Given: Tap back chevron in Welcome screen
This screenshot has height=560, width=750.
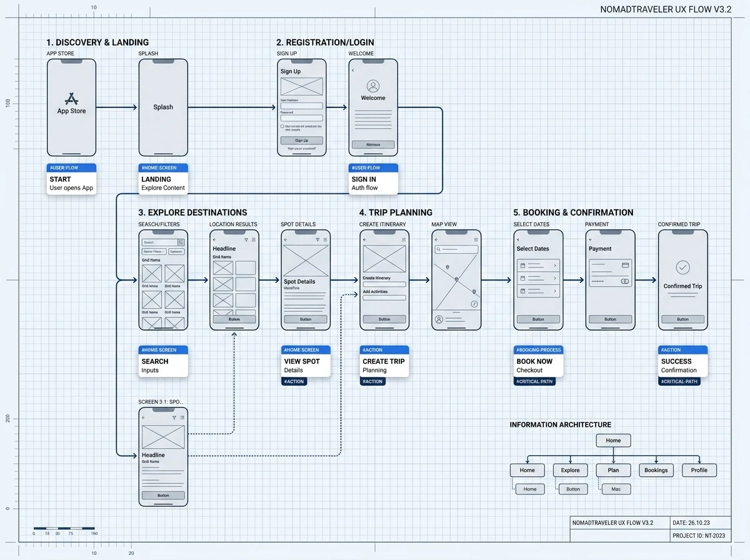Looking at the screenshot, I should (353, 71).
